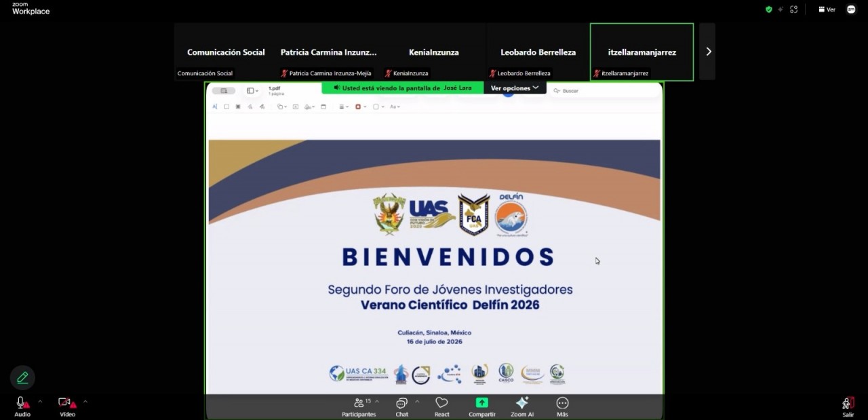Select itzellaramanjarrez participant tile
868x420 pixels.
(x=642, y=52)
